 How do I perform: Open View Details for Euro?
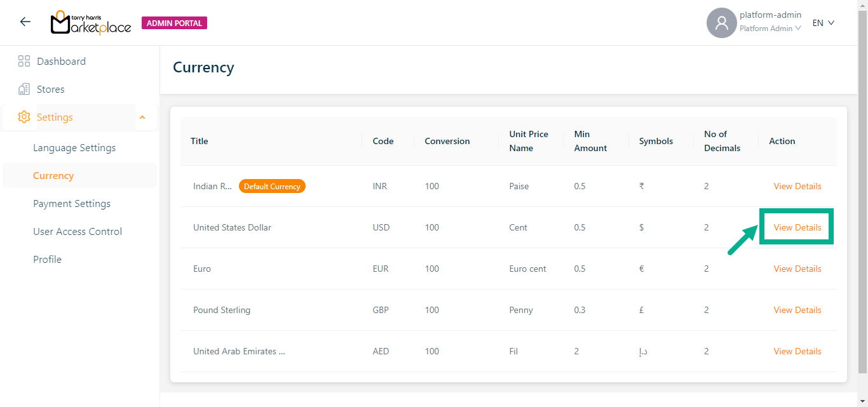pos(797,269)
